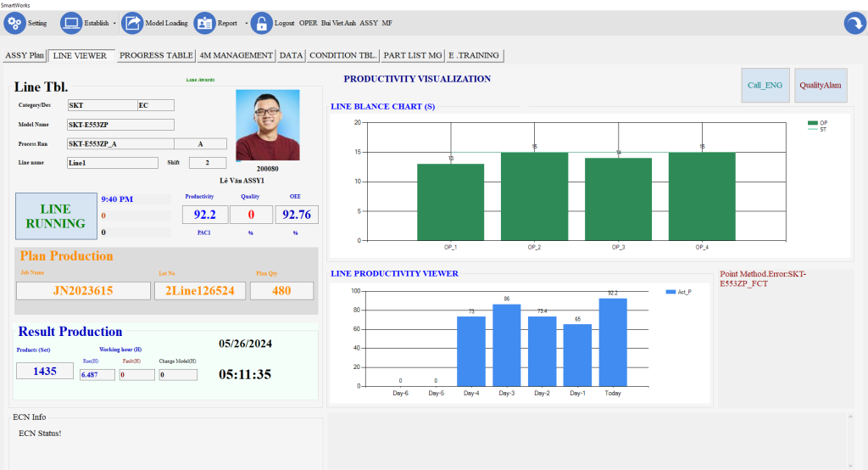Switch to the ASSY Plan tab
868x470 pixels.
(x=25, y=55)
